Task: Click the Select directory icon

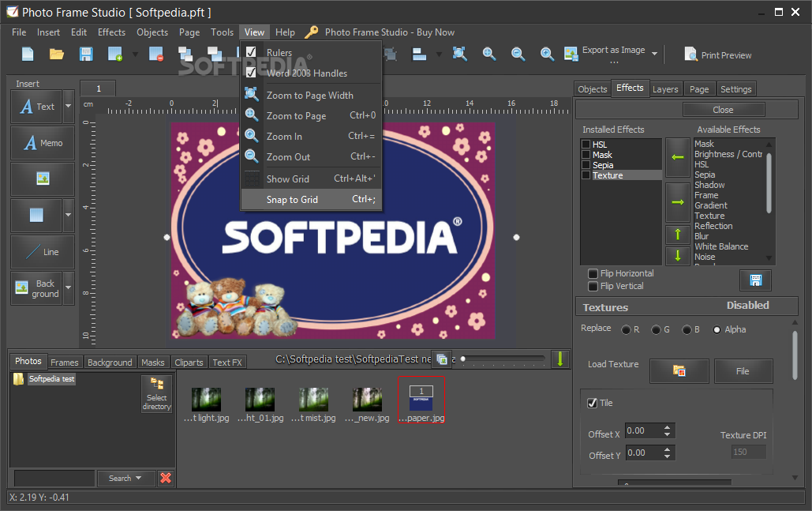Action: coord(156,393)
